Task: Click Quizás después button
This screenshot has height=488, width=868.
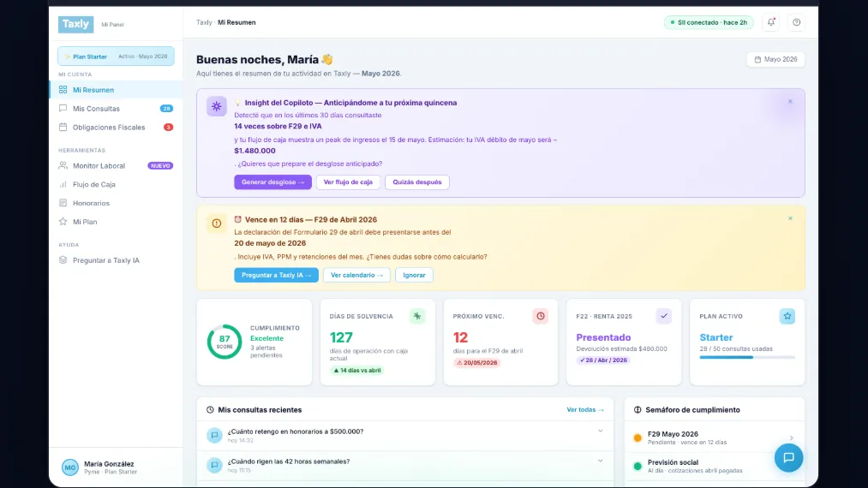Action: (417, 182)
